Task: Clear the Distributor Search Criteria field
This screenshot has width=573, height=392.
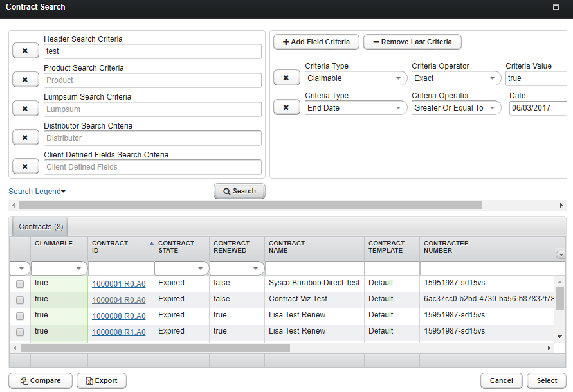Action: [25, 138]
